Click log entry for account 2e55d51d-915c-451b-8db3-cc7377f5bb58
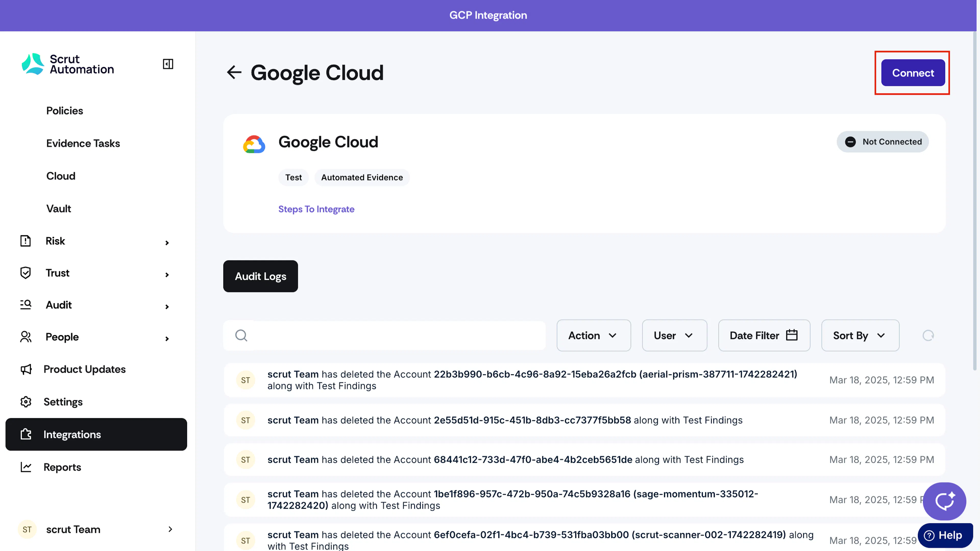980x551 pixels. [x=584, y=420]
